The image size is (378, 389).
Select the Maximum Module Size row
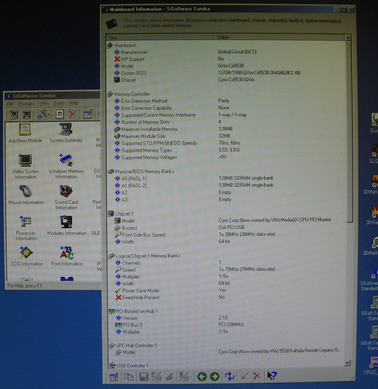point(227,136)
